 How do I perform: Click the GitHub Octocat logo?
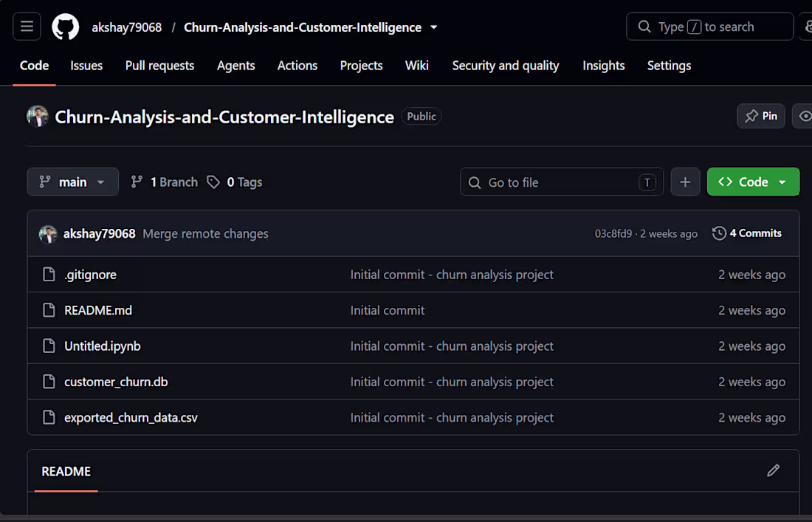65,27
